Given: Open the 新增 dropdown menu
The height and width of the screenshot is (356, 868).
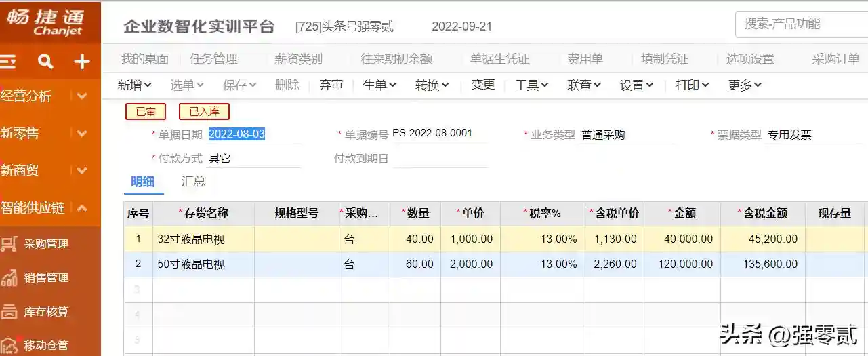Looking at the screenshot, I should 134,85.
